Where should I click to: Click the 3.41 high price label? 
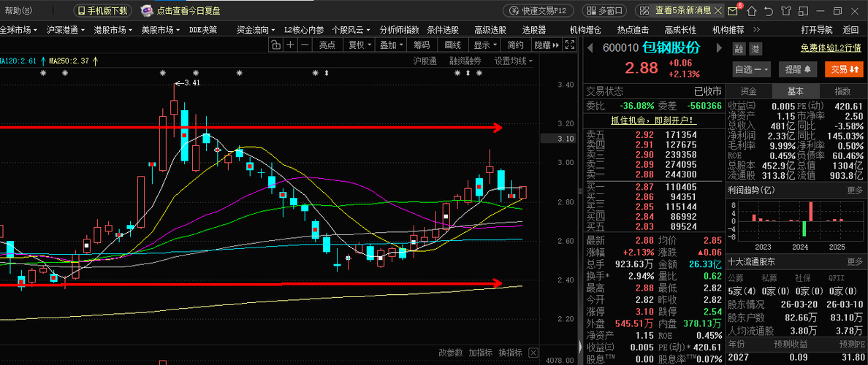[191, 83]
